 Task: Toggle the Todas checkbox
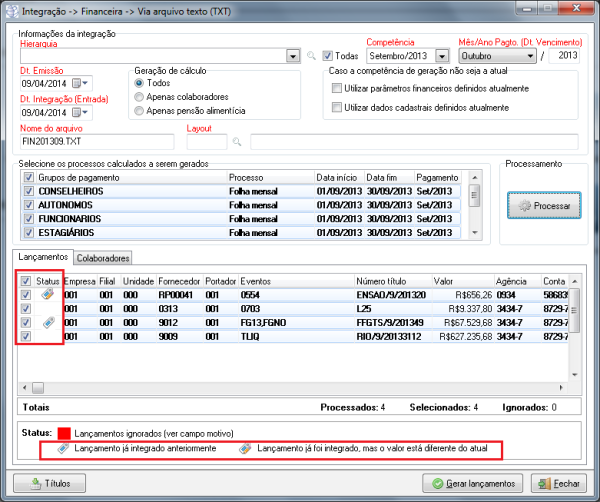327,56
